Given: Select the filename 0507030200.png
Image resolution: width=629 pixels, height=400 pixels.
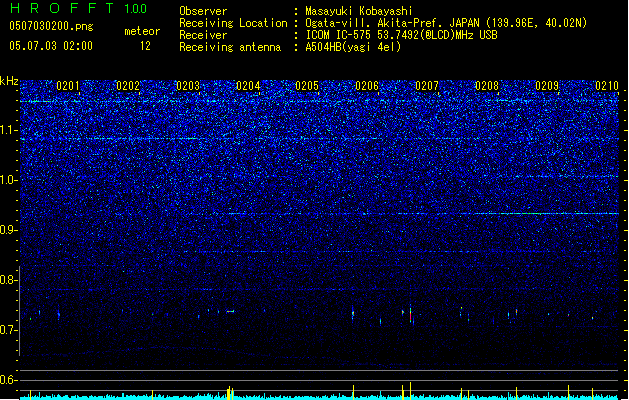Looking at the screenshot, I should click(x=51, y=26).
